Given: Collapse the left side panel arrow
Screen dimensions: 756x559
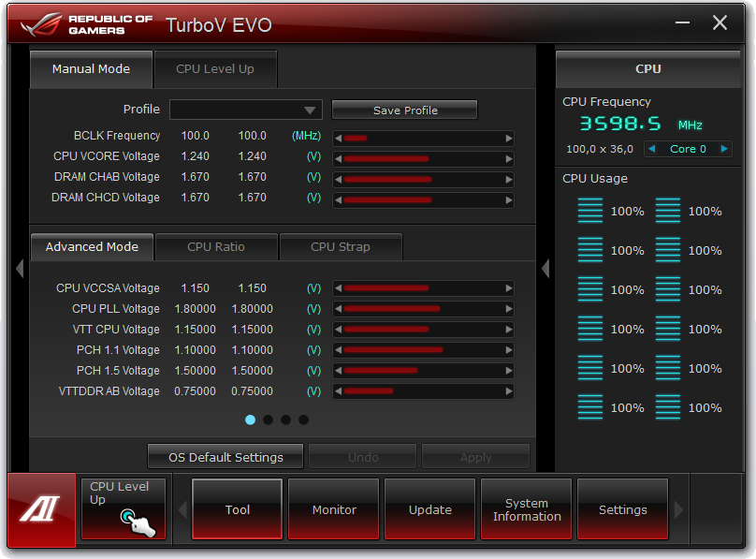Looking at the screenshot, I should click(20, 269).
